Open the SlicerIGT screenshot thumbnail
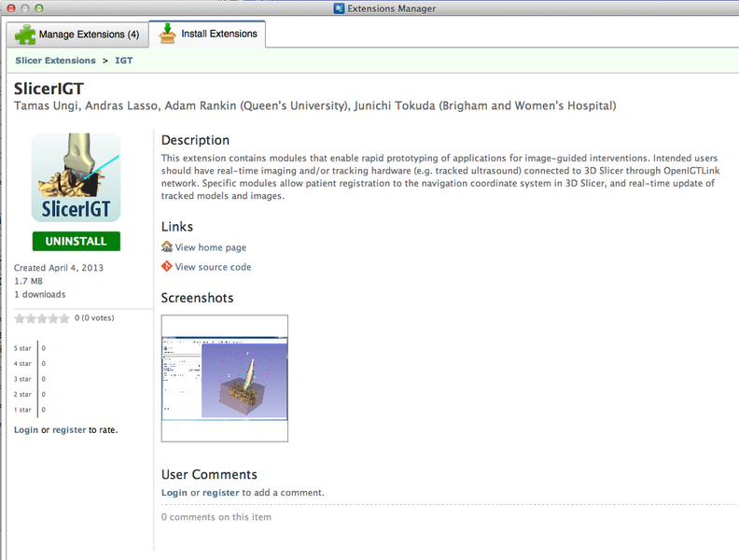 tap(224, 378)
